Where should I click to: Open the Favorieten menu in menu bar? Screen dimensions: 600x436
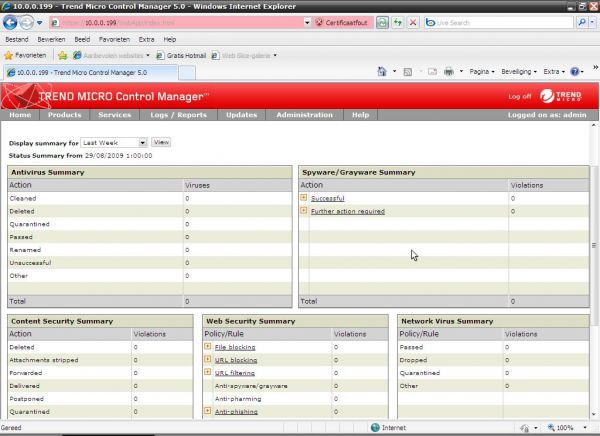[114, 39]
